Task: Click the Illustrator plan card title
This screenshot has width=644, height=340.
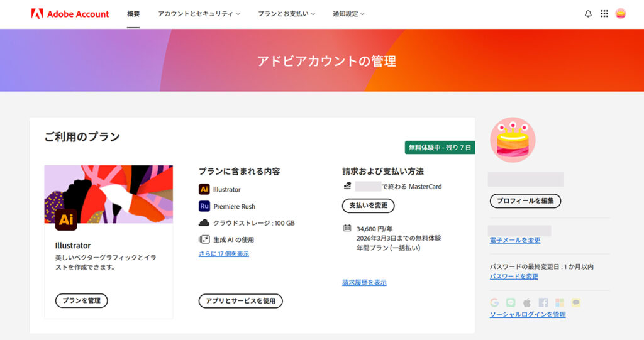Action: pos(73,246)
